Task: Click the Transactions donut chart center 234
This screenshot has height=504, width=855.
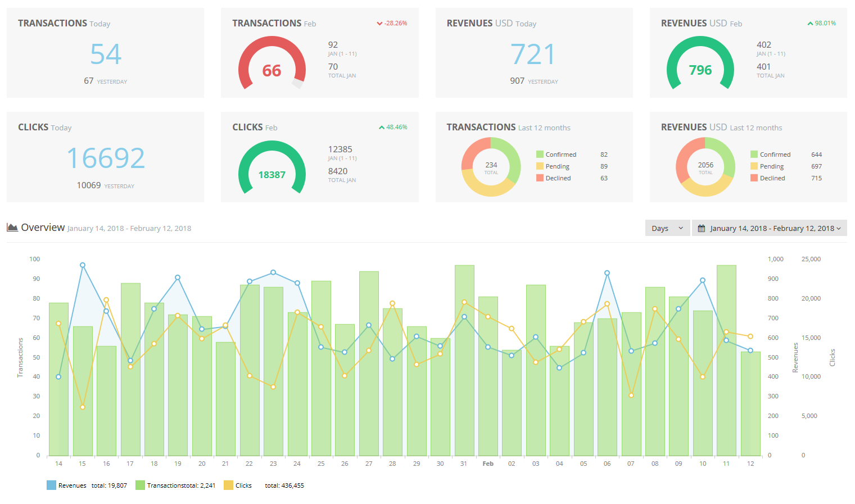Action: click(x=491, y=165)
